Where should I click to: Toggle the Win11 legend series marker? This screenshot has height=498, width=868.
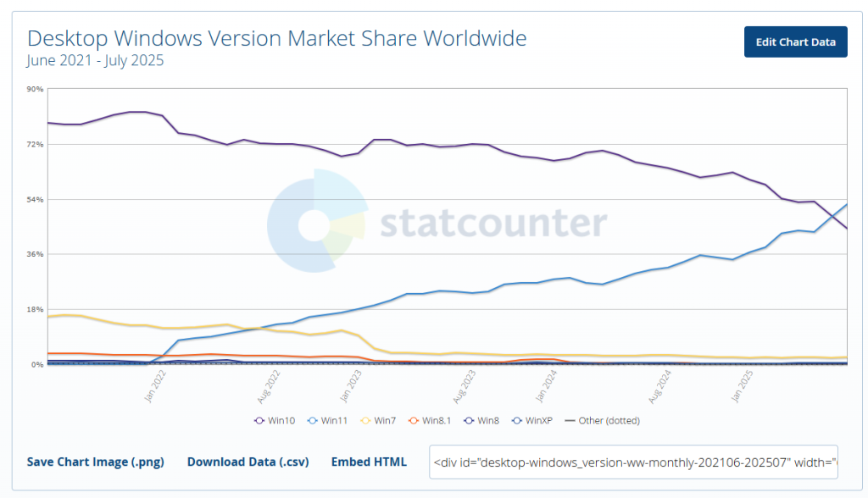(x=328, y=421)
